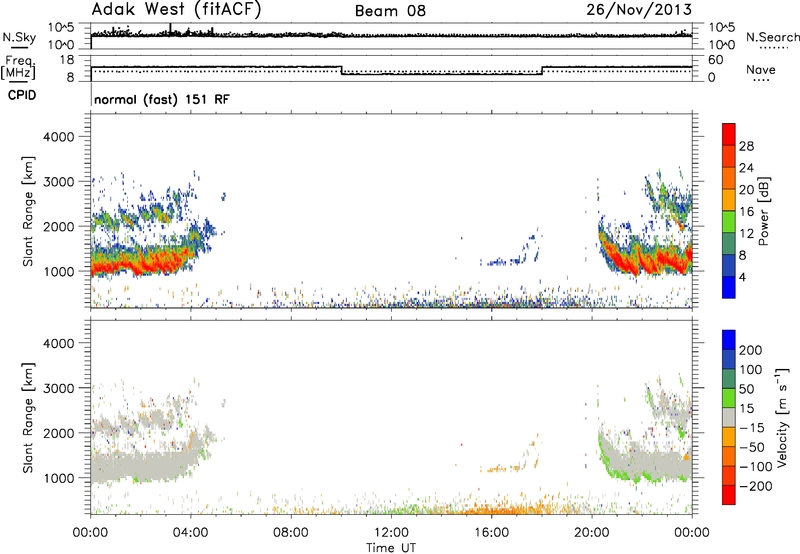Viewport: 800px width, 554px height.
Task: Click the 'CPID' label
Action: [22, 95]
